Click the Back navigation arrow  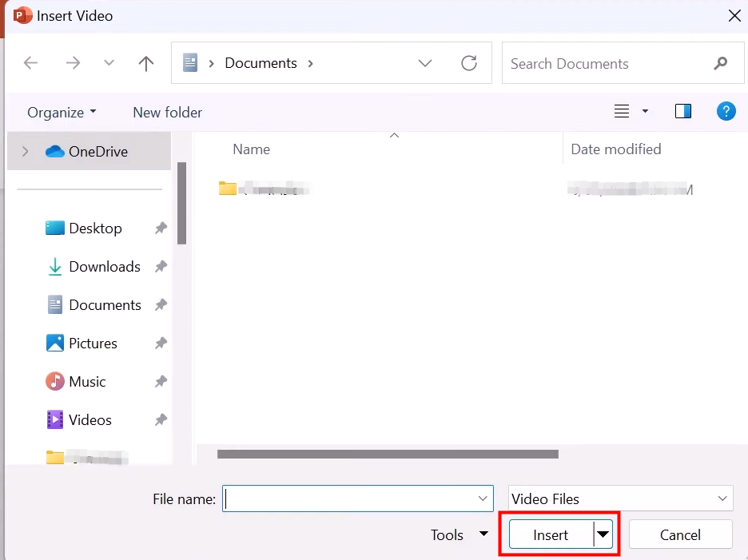(x=31, y=64)
